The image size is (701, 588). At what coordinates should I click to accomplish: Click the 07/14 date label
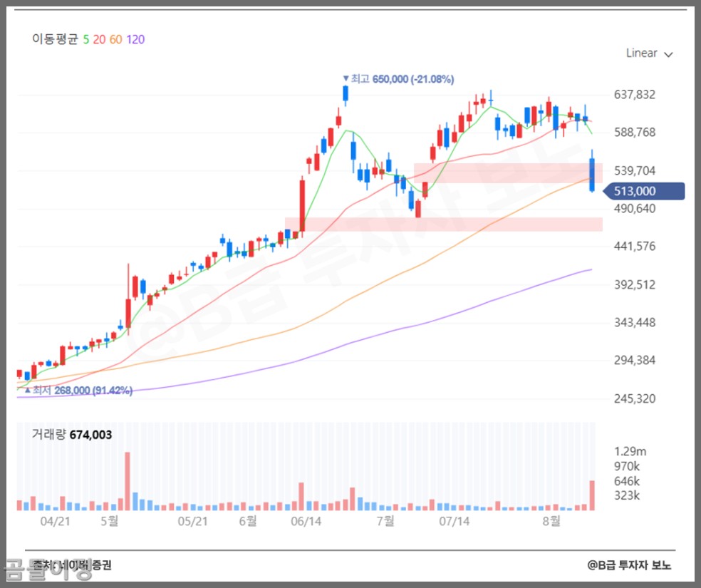tap(455, 522)
